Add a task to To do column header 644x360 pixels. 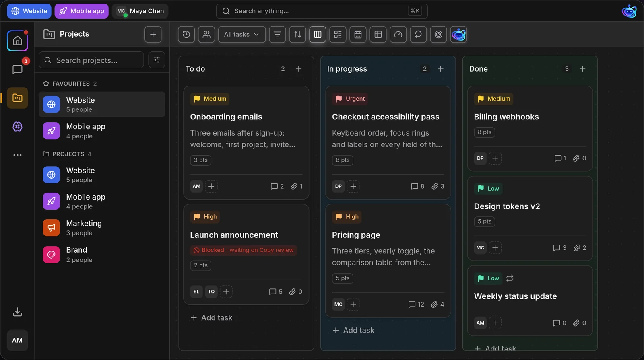299,69
